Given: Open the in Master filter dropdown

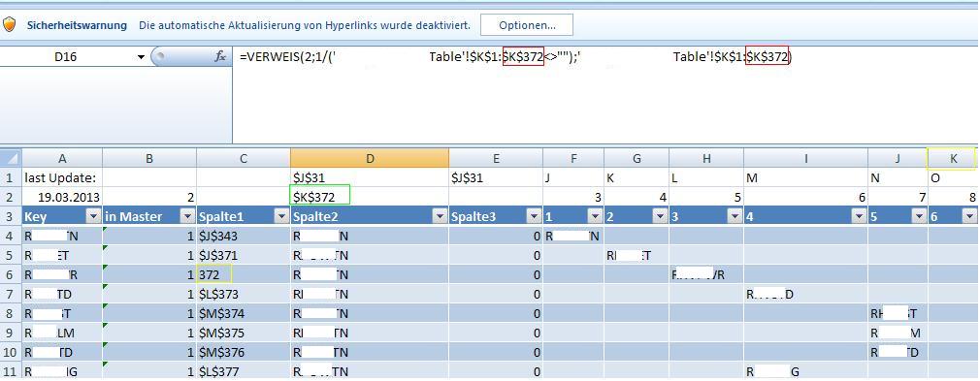Looking at the screenshot, I should click(187, 217).
